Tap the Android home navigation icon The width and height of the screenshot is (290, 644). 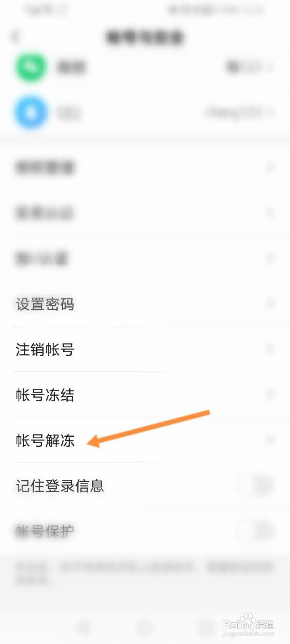(x=145, y=627)
